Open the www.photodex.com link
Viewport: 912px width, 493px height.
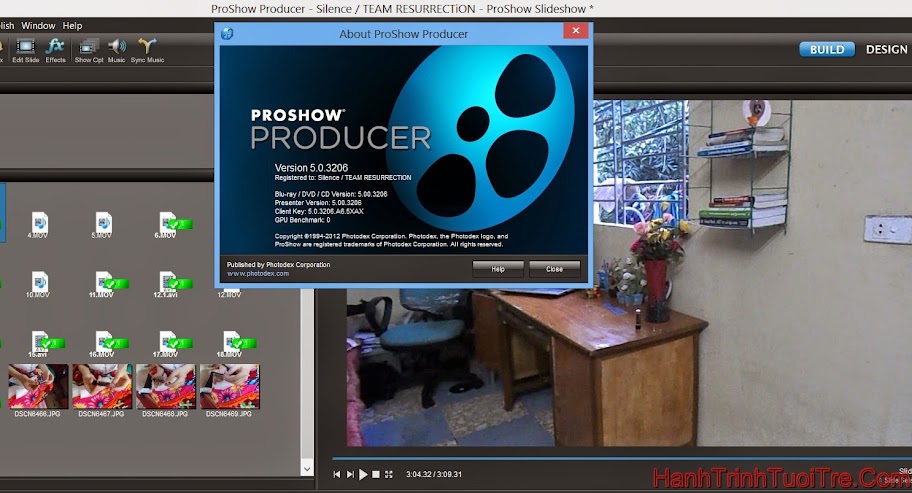click(x=258, y=273)
